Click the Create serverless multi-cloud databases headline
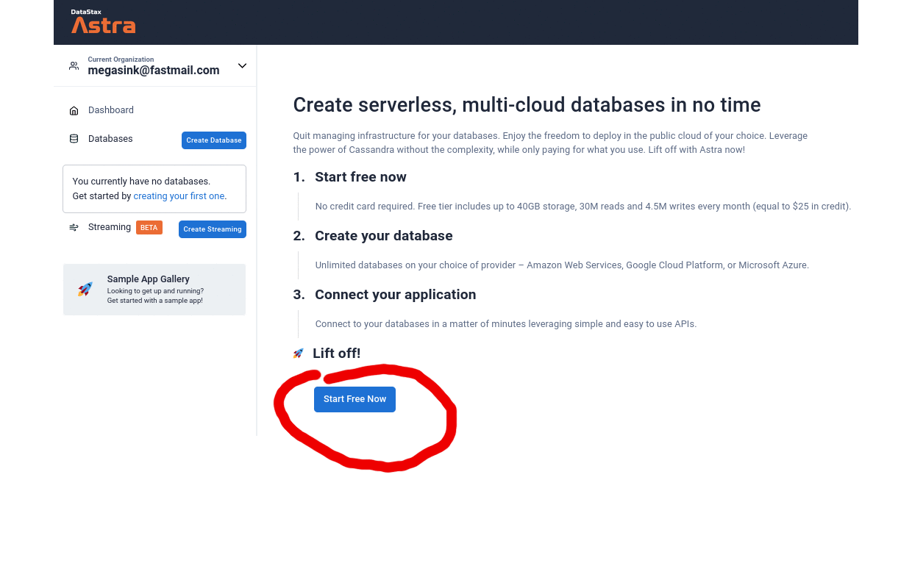Image resolution: width=912 pixels, height=588 pixels. pyautogui.click(x=527, y=105)
